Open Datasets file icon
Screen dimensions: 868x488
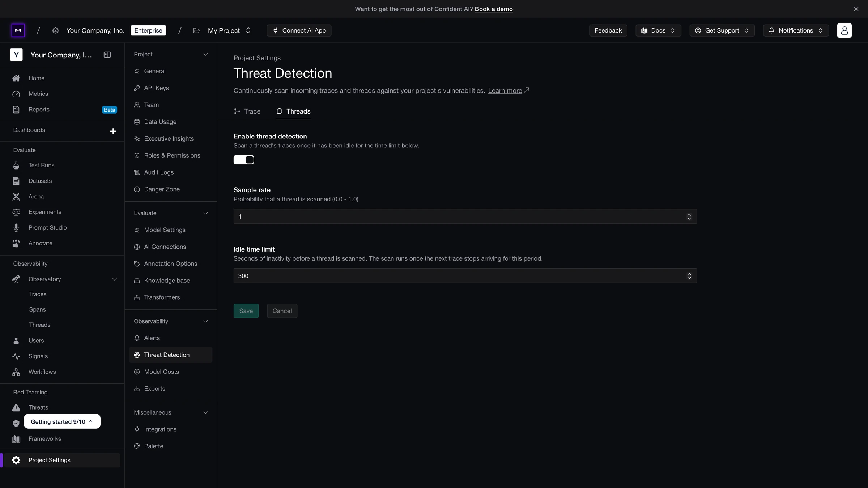tap(16, 181)
